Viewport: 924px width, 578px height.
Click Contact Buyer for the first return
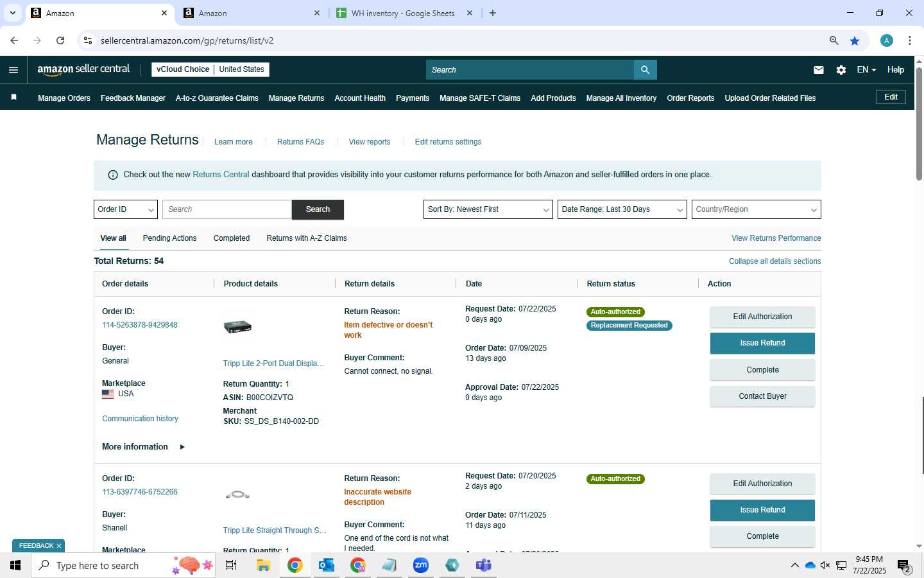(x=762, y=396)
